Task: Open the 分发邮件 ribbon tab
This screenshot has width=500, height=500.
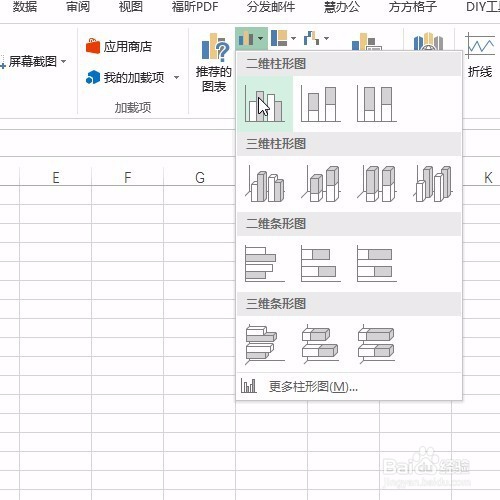Action: click(x=271, y=7)
